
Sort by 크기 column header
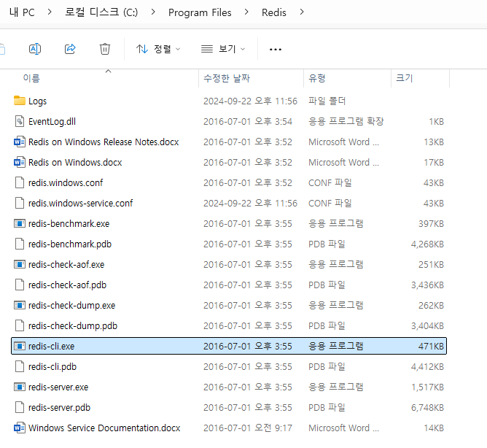(405, 78)
